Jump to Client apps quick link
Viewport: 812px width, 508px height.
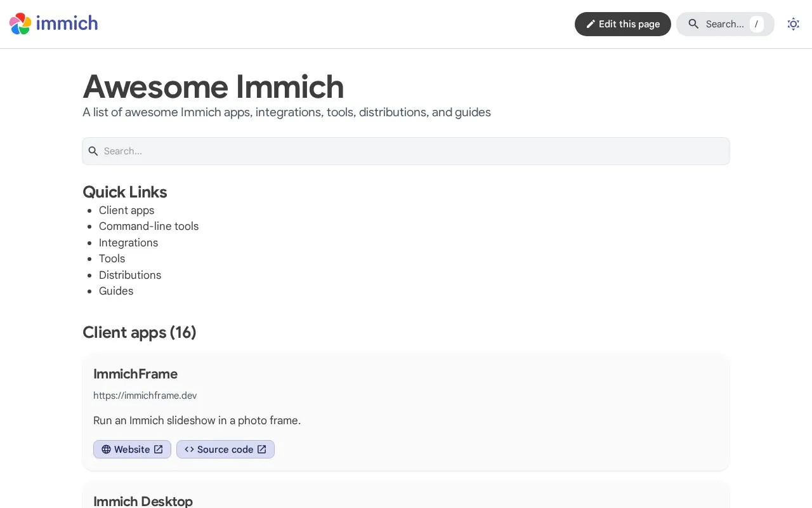tap(126, 210)
